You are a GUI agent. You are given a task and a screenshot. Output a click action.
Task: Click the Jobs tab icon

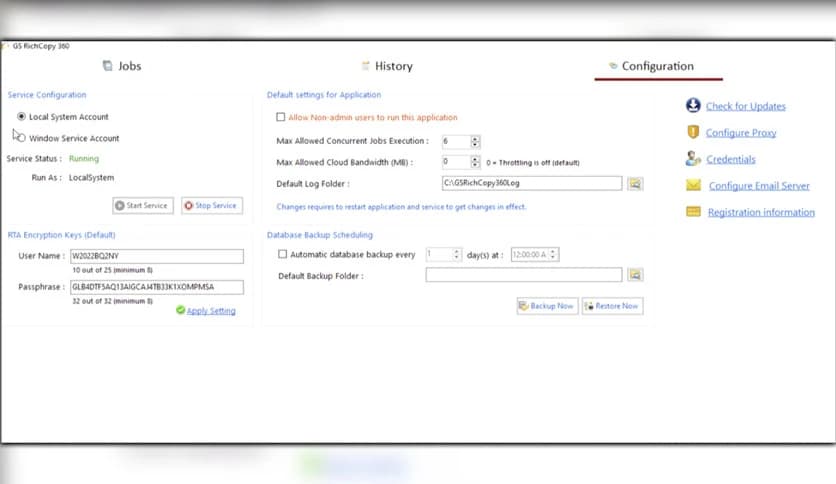click(108, 66)
